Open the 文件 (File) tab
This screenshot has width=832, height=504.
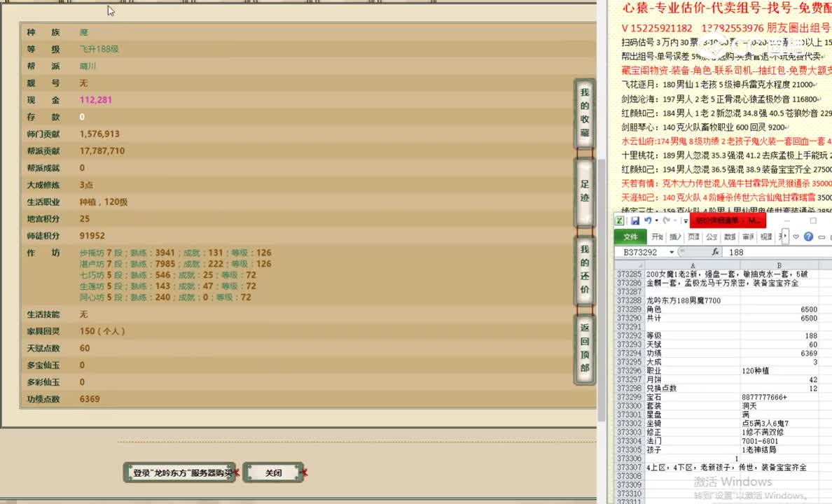click(631, 237)
